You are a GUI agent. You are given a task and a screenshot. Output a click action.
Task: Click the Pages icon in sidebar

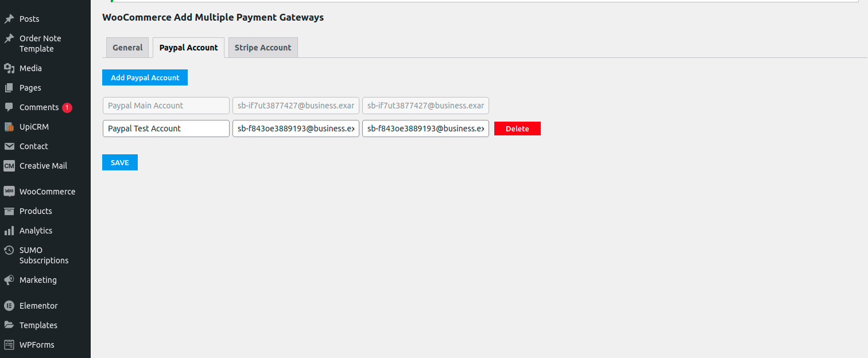click(x=9, y=88)
